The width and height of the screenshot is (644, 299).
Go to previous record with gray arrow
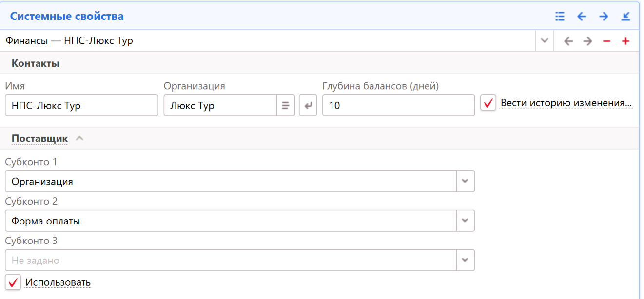pyautogui.click(x=568, y=41)
